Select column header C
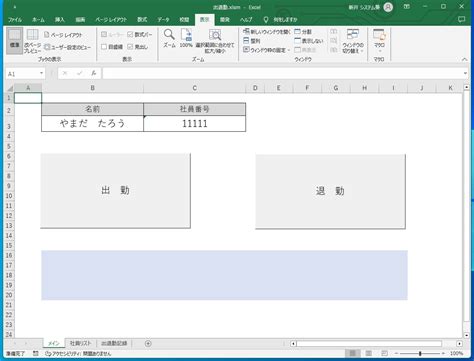 [x=195, y=88]
